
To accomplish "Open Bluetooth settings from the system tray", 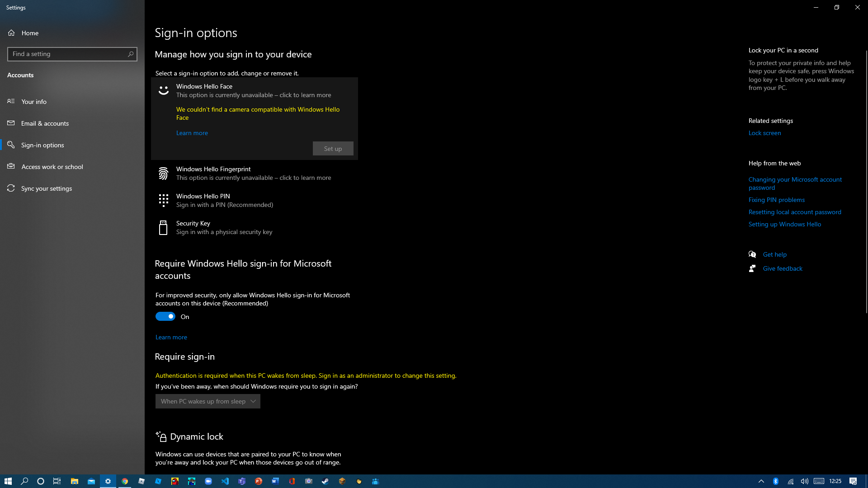I will pos(776,481).
